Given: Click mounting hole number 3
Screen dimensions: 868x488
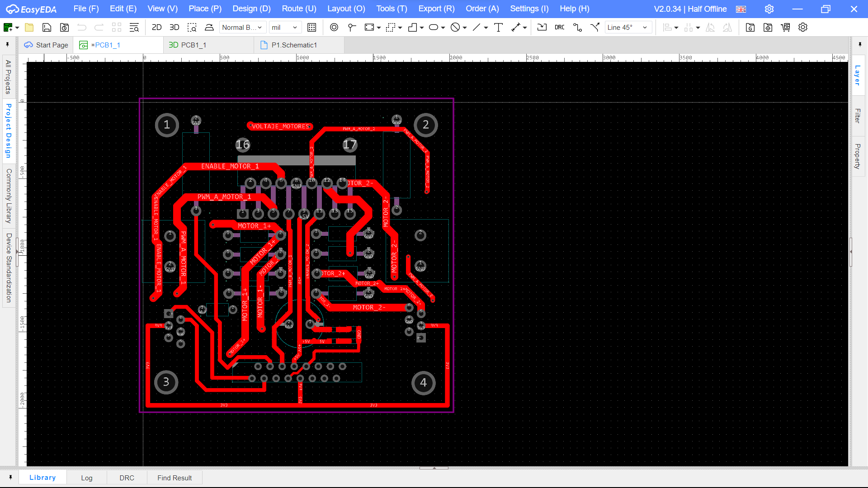Looking at the screenshot, I should pos(166,382).
